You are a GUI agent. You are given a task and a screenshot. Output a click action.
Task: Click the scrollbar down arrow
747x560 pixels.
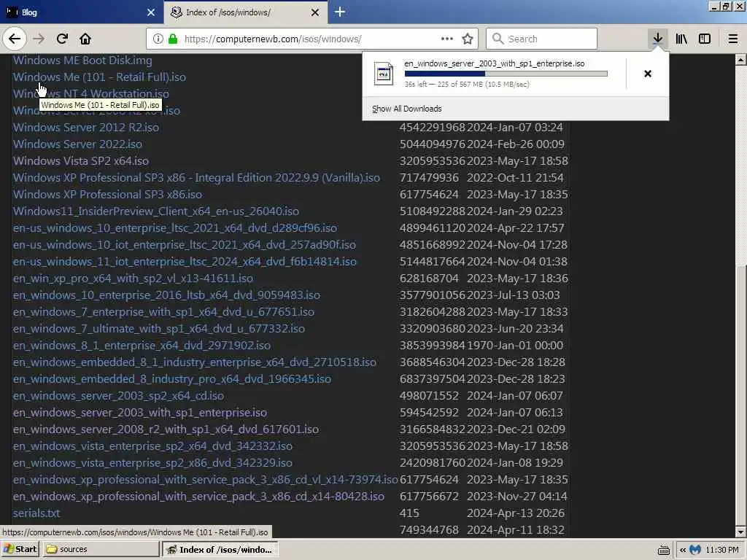[x=740, y=532]
